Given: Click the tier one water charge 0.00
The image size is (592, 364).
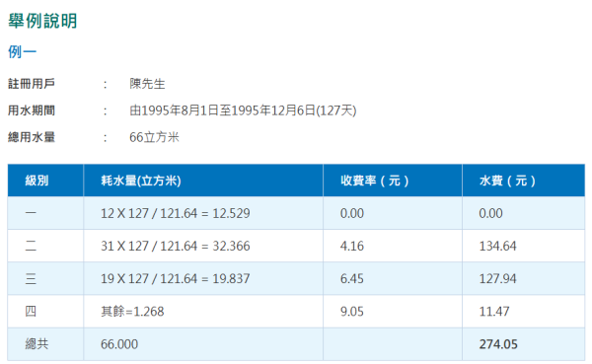Looking at the screenshot, I should 490,213.
